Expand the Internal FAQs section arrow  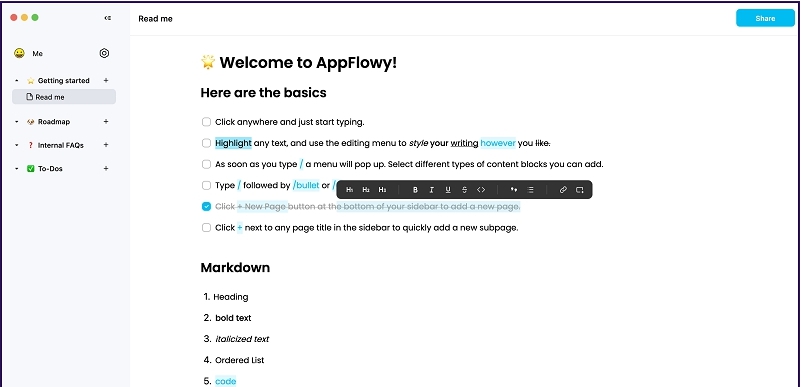point(17,146)
